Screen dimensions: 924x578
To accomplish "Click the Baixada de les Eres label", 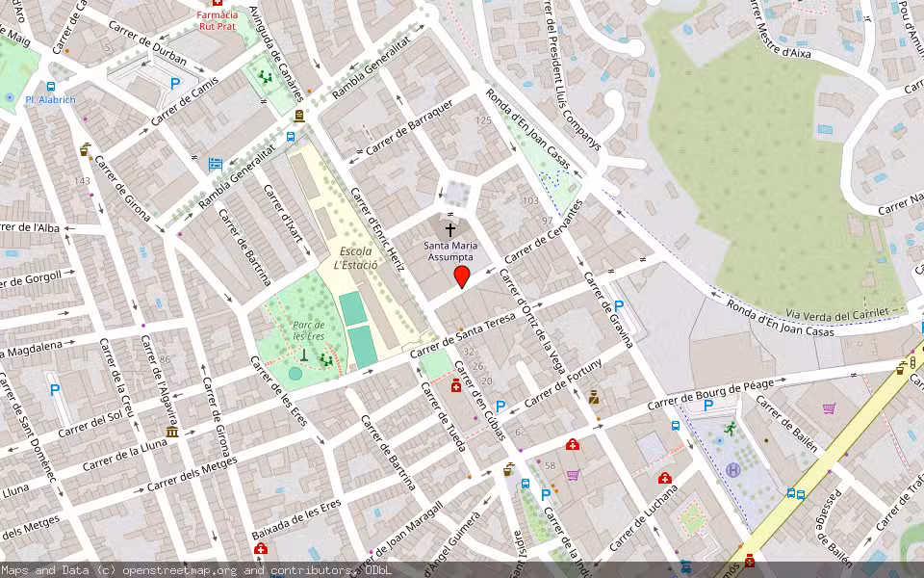I will [296, 519].
